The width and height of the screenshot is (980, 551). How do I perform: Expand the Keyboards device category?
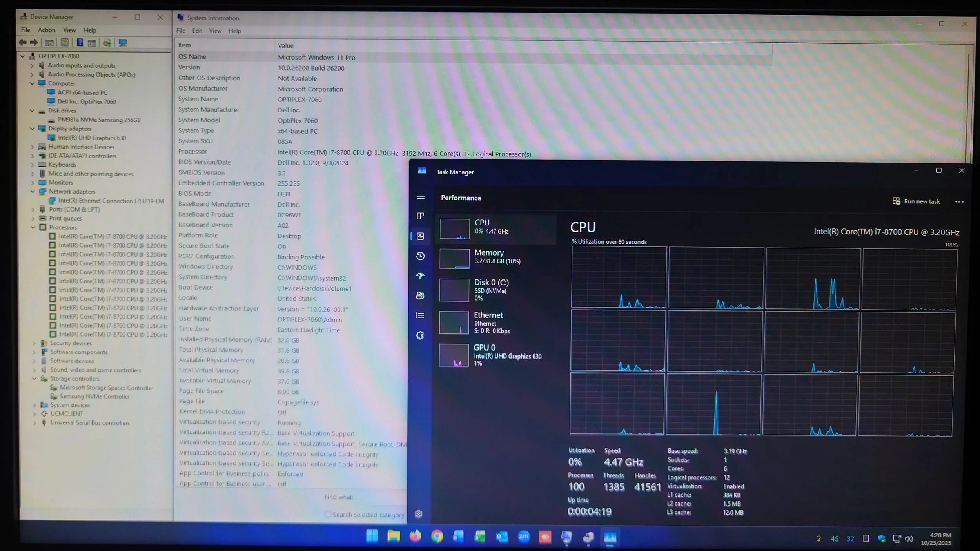tap(33, 165)
